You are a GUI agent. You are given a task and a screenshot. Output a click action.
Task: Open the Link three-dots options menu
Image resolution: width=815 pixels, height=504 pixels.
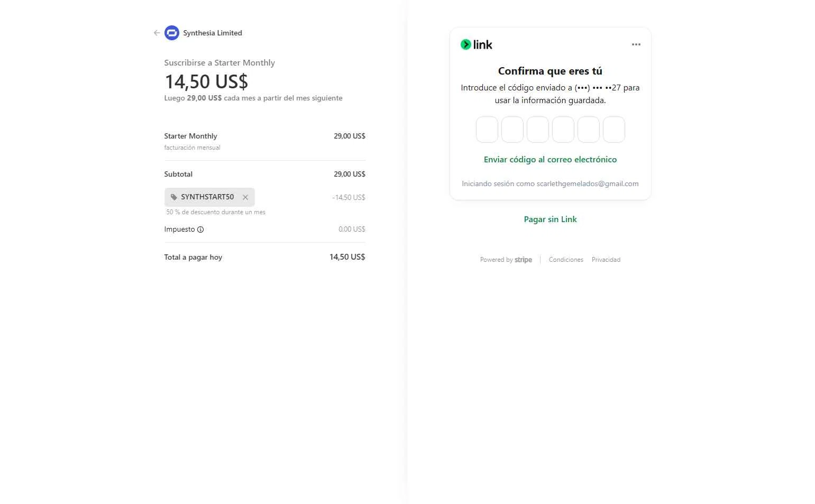[636, 44]
